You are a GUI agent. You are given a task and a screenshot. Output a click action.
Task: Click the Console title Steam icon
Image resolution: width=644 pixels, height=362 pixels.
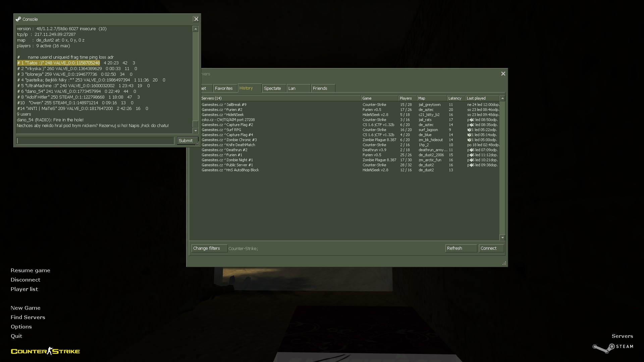click(x=18, y=19)
